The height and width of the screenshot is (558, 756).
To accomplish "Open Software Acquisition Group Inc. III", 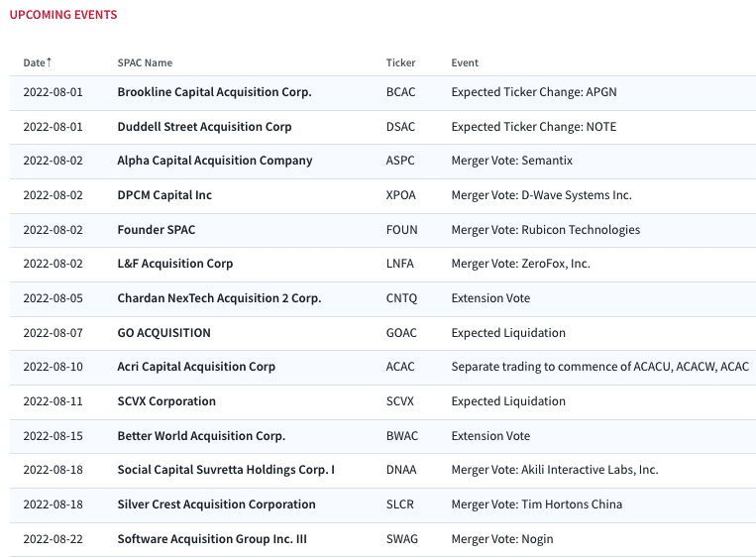I will [x=212, y=540].
